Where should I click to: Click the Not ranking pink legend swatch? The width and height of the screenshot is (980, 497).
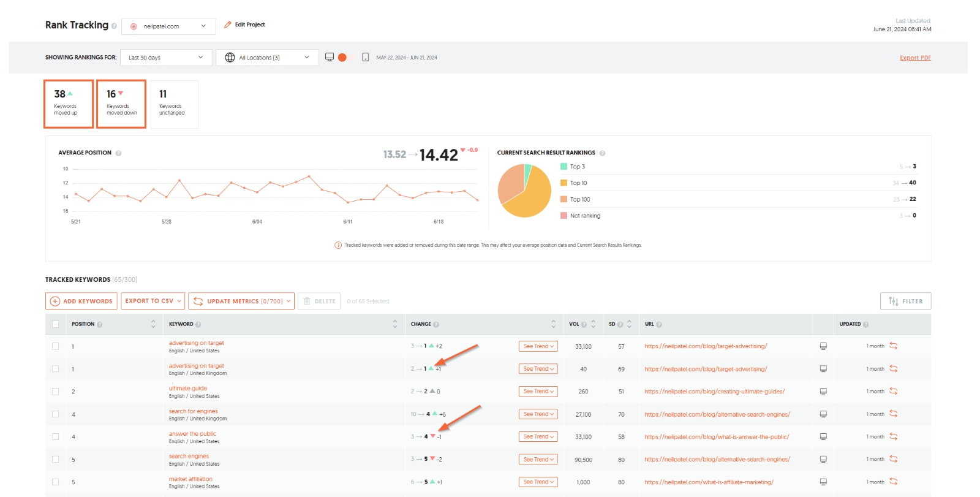tap(563, 216)
